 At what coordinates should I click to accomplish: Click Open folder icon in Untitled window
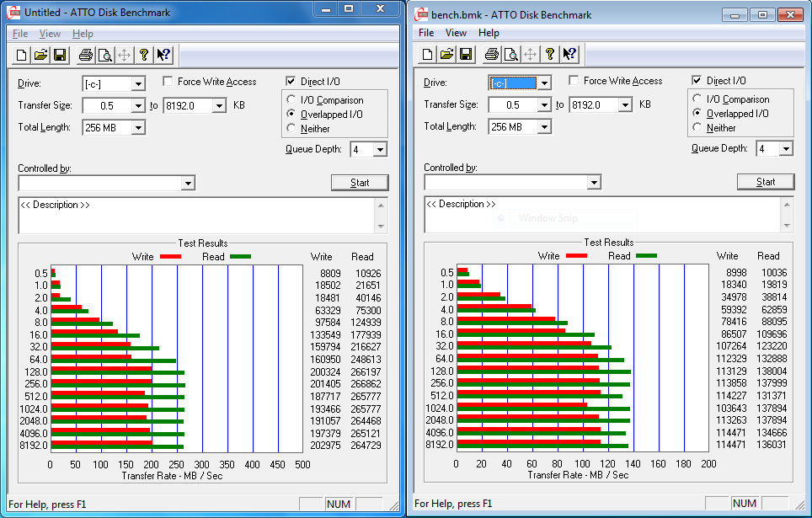41,55
